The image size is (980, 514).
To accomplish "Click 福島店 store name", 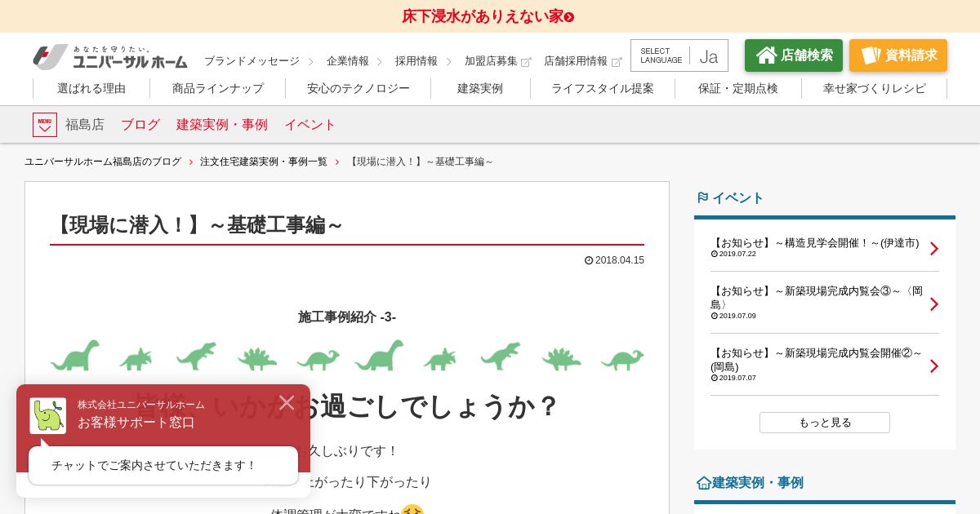I will tap(85, 125).
